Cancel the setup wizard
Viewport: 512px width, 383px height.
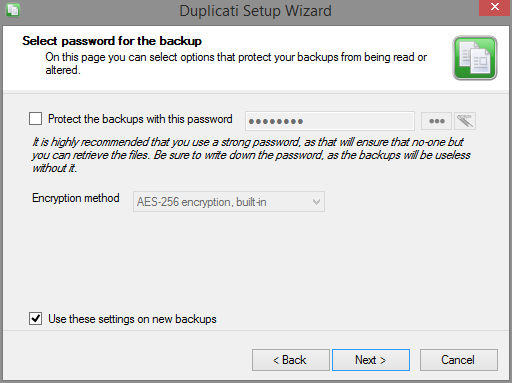459,360
